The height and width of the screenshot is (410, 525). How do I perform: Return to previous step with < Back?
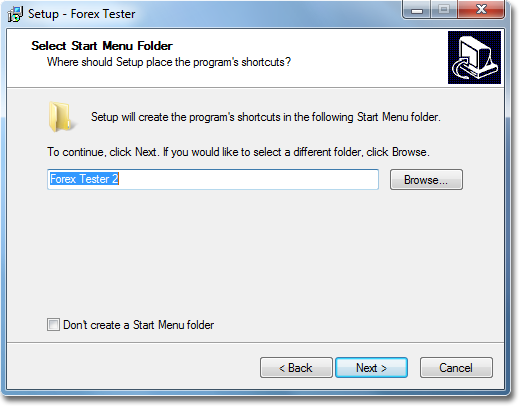pos(296,368)
